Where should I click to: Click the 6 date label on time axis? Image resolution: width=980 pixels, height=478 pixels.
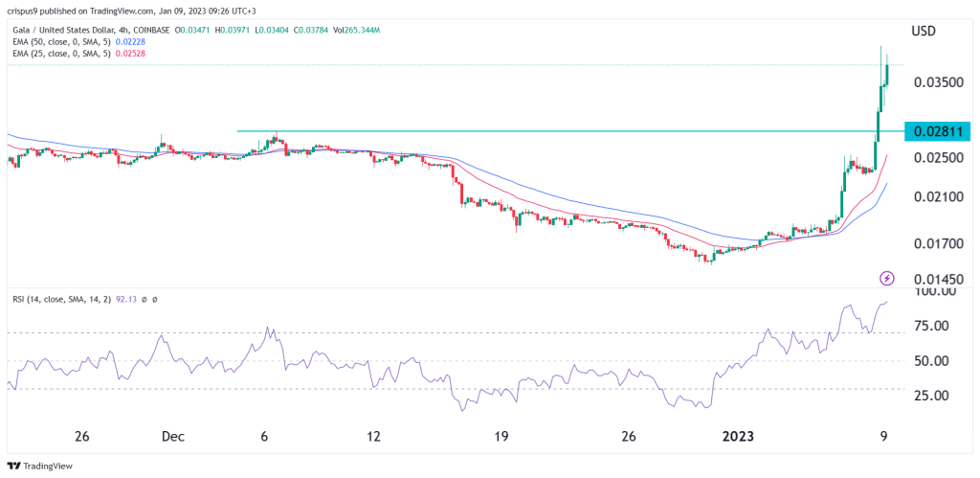click(265, 436)
